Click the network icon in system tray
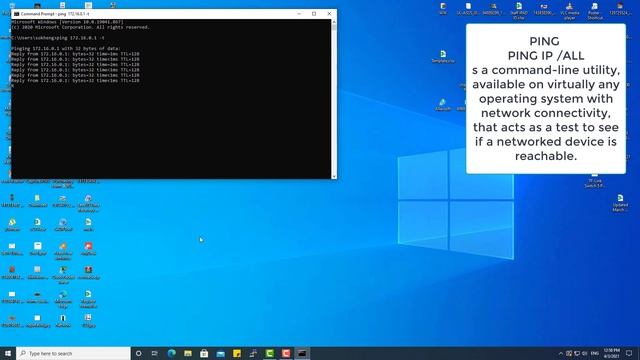The height and width of the screenshot is (360, 640). pyautogui.click(x=577, y=353)
